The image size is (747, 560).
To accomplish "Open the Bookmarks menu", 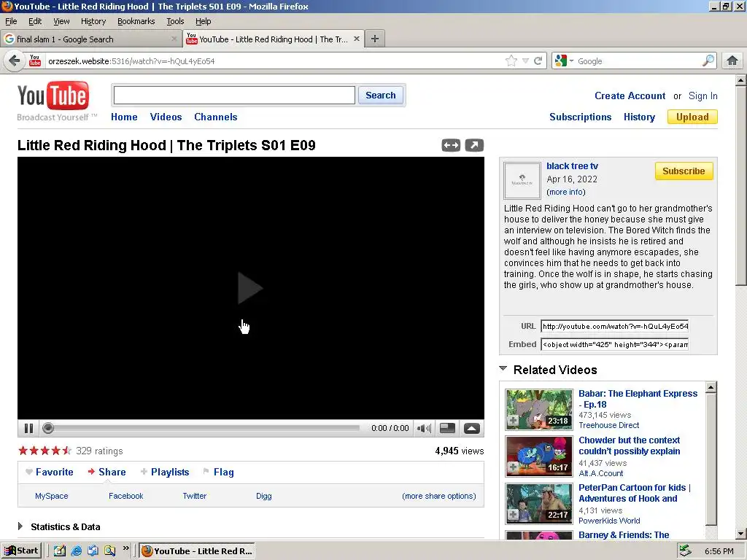I will [x=136, y=21].
